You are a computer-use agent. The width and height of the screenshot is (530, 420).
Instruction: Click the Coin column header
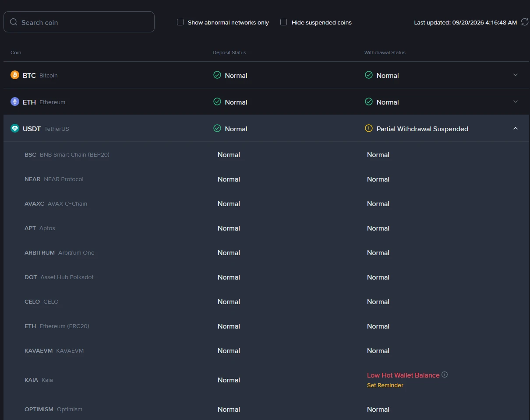16,52
